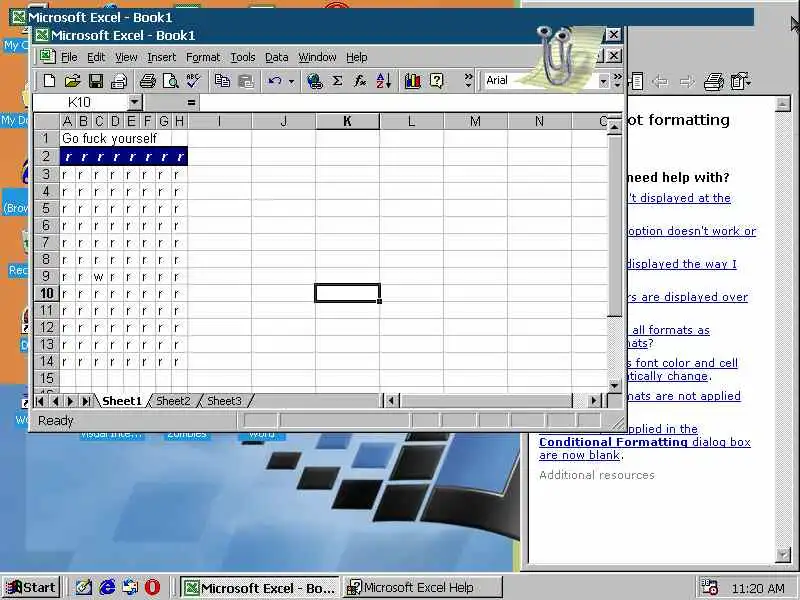This screenshot has height=600, width=800.
Task: Open the Window menu
Action: [x=317, y=57]
